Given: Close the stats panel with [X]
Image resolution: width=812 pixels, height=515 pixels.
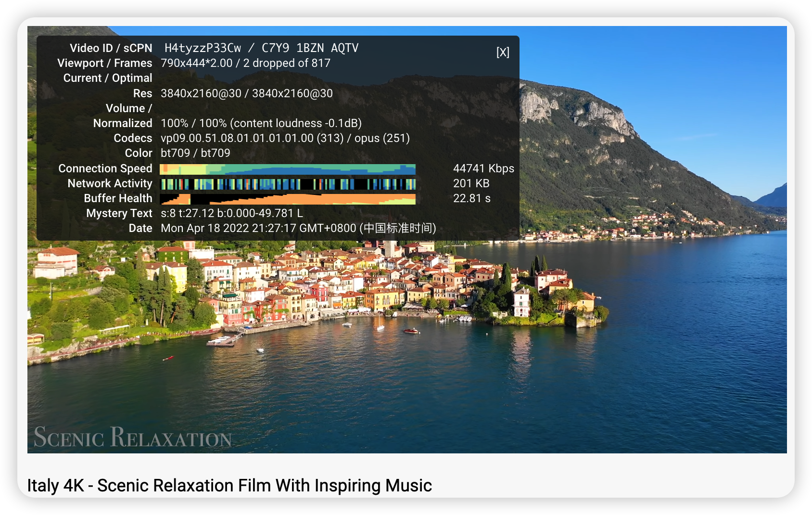Looking at the screenshot, I should (x=503, y=52).
